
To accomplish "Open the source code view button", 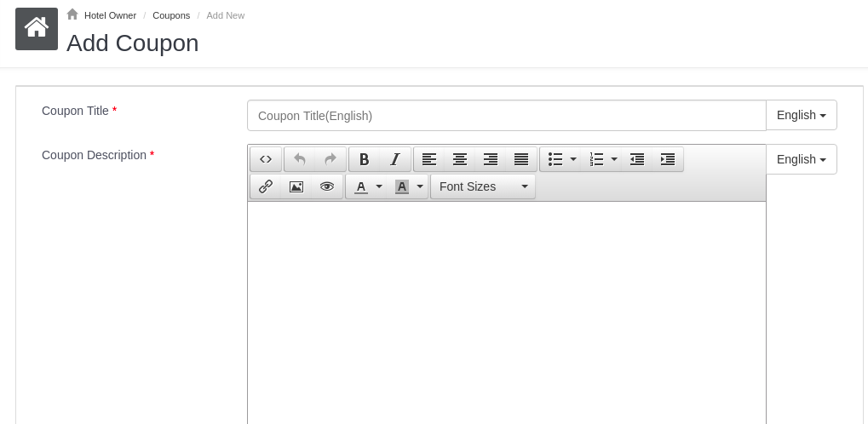I will [x=266, y=159].
